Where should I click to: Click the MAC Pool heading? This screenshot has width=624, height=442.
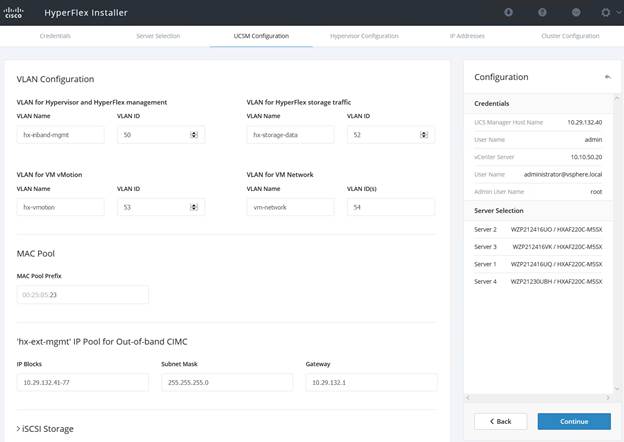(36, 253)
